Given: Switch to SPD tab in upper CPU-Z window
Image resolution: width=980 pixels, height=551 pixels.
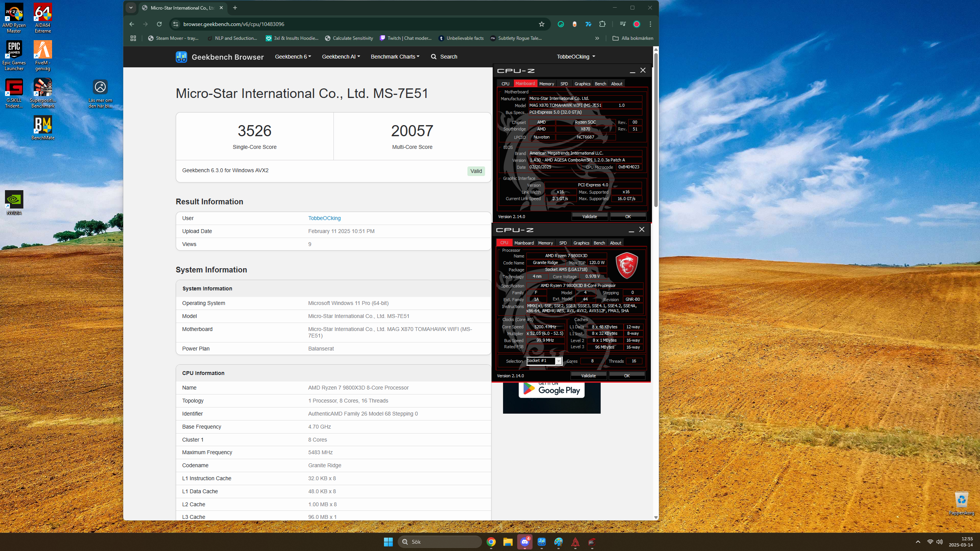Looking at the screenshot, I should tap(564, 84).
